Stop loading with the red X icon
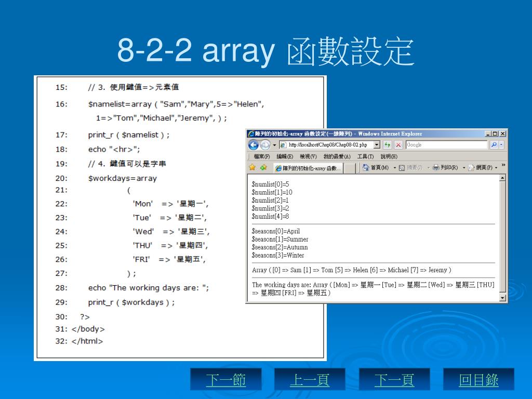 coord(398,145)
